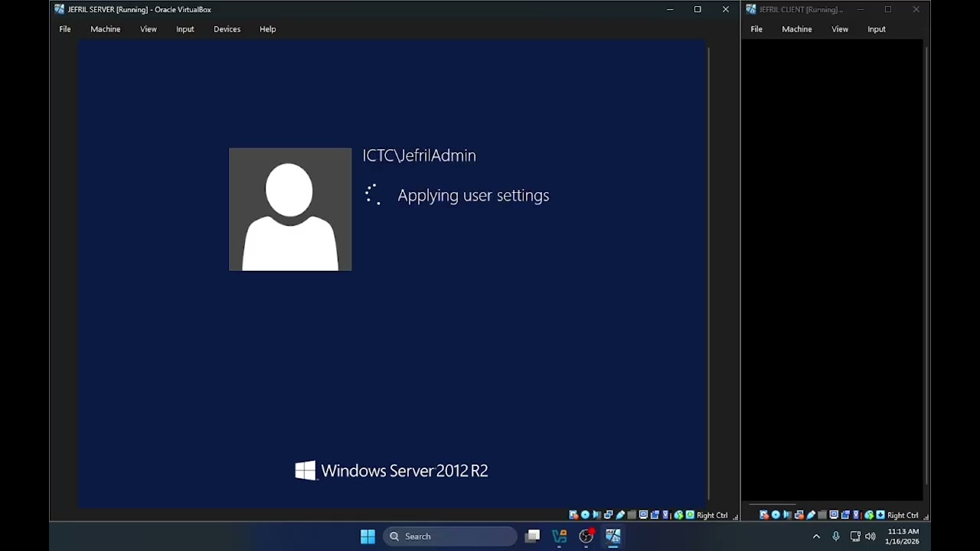The image size is (980, 551).
Task: Close the JEFRIL CLIENT window
Action: pyautogui.click(x=916, y=9)
